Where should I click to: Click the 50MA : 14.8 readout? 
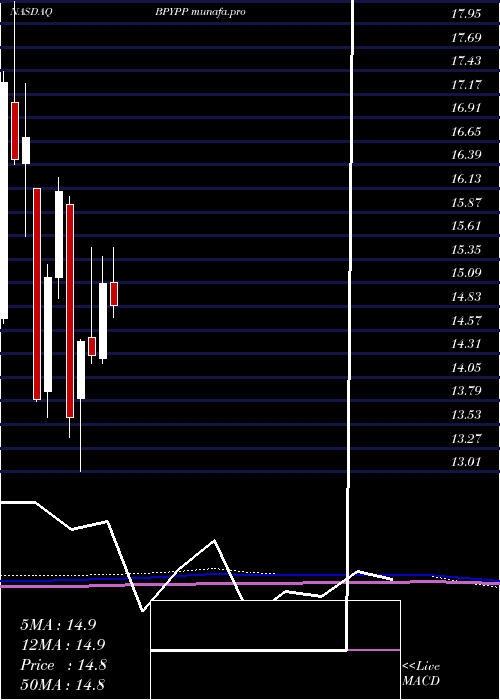pyautogui.click(x=63, y=685)
